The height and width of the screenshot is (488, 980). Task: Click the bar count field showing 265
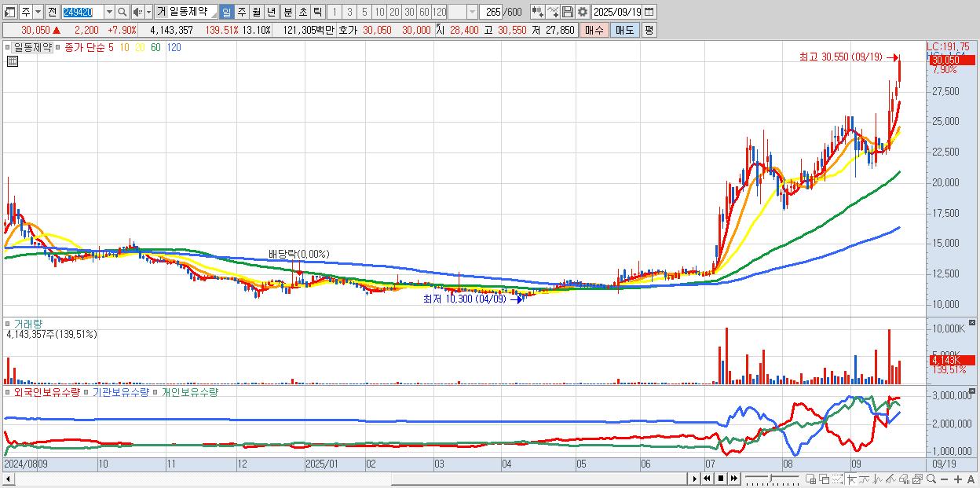pyautogui.click(x=491, y=12)
